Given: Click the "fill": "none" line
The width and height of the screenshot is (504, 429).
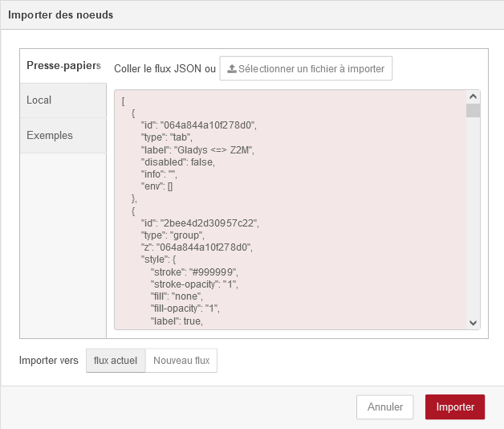Looking at the screenshot, I should [177, 296].
